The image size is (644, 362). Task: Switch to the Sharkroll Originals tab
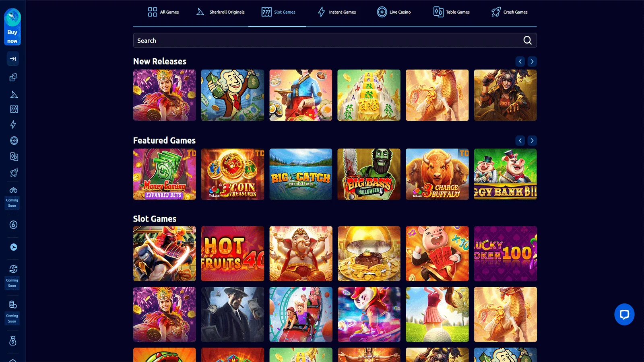[221, 12]
